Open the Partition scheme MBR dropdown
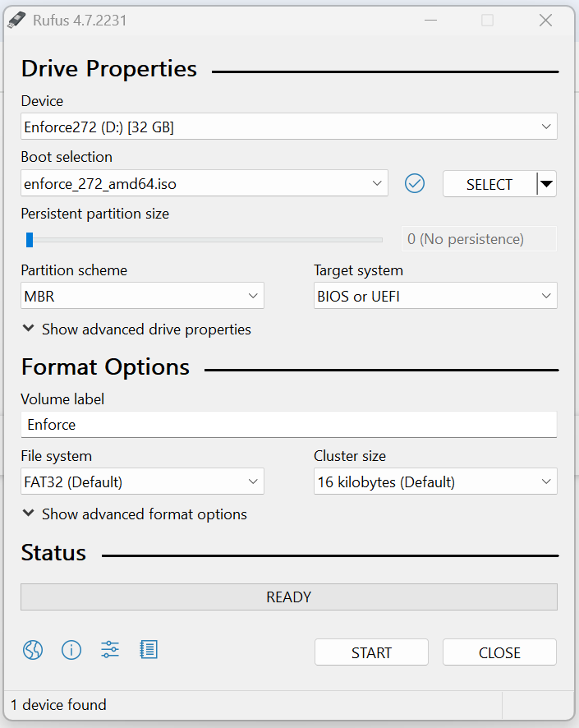This screenshot has height=728, width=579. 142,296
